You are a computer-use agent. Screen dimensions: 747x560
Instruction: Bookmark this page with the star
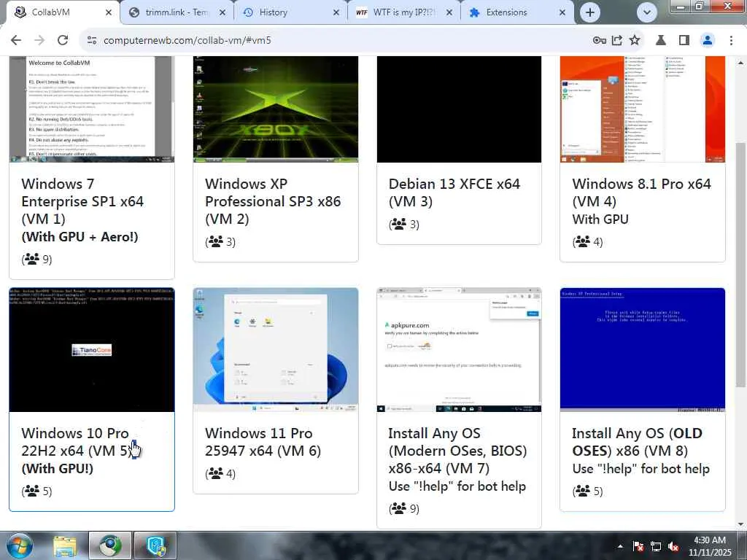click(x=635, y=41)
